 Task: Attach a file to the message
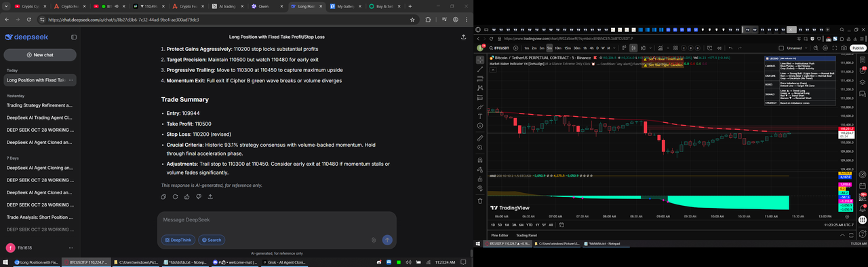coord(374,240)
